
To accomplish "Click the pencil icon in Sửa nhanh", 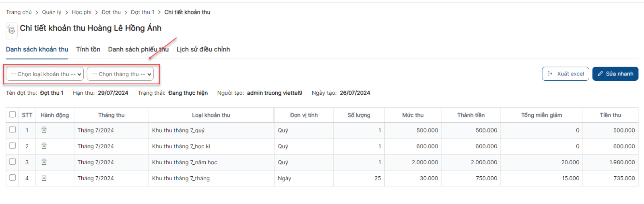I will coord(600,74).
